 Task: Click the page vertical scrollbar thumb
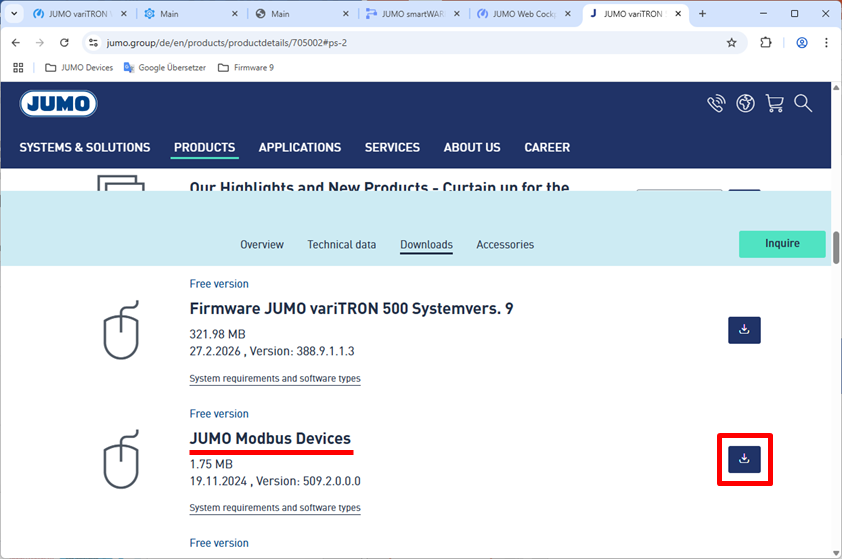pyautogui.click(x=836, y=248)
